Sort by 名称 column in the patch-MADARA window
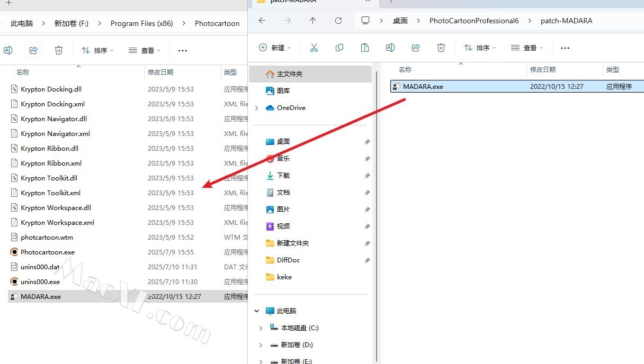This screenshot has width=644, height=364. coord(405,70)
